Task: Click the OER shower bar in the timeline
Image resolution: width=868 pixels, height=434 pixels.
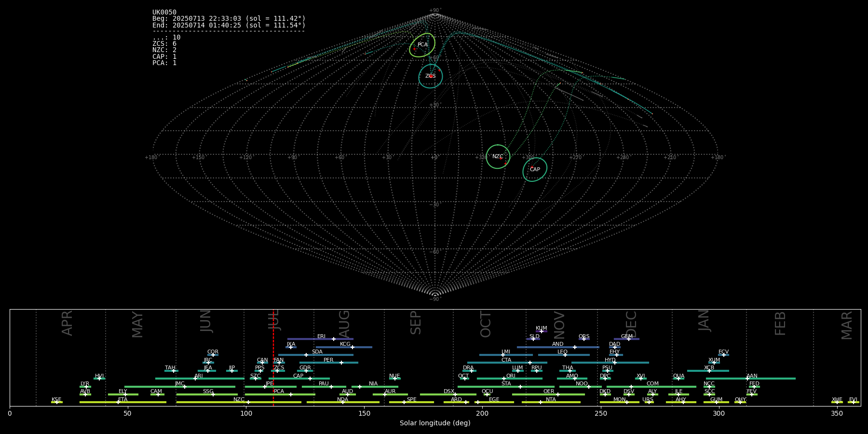Action: tap(548, 394)
